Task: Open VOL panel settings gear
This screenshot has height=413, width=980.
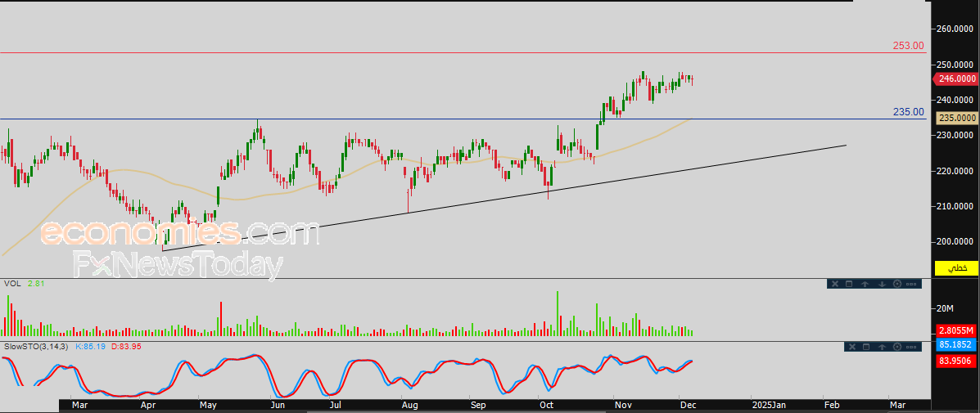Action: pyautogui.click(x=897, y=284)
